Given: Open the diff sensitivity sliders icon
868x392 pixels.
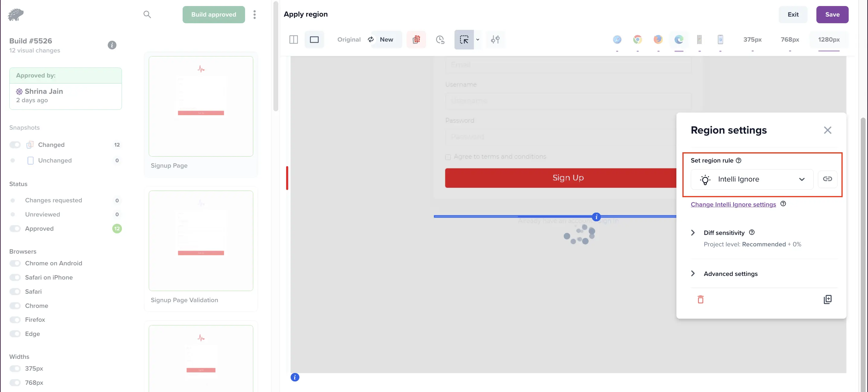Looking at the screenshot, I should coord(495,40).
